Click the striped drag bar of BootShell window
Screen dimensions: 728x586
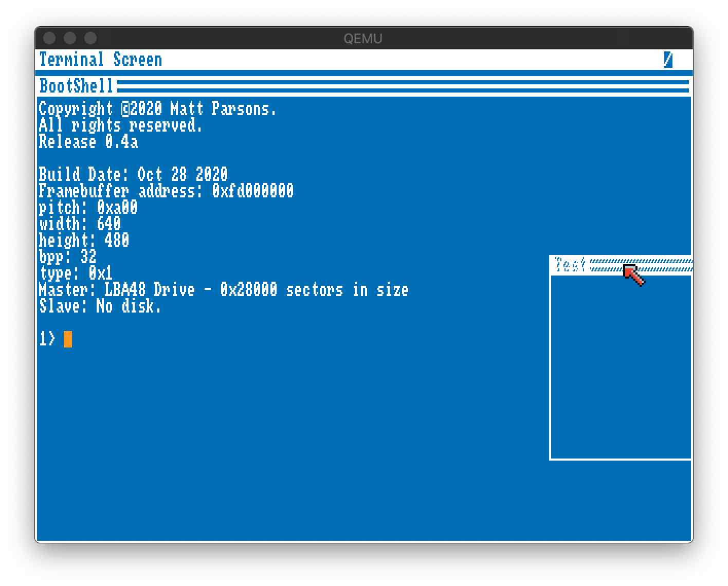(403, 86)
